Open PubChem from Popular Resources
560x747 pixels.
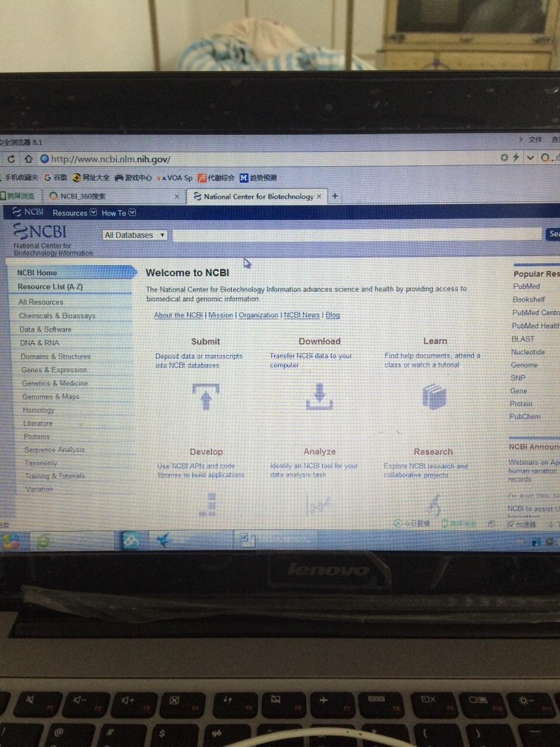pyautogui.click(x=524, y=416)
